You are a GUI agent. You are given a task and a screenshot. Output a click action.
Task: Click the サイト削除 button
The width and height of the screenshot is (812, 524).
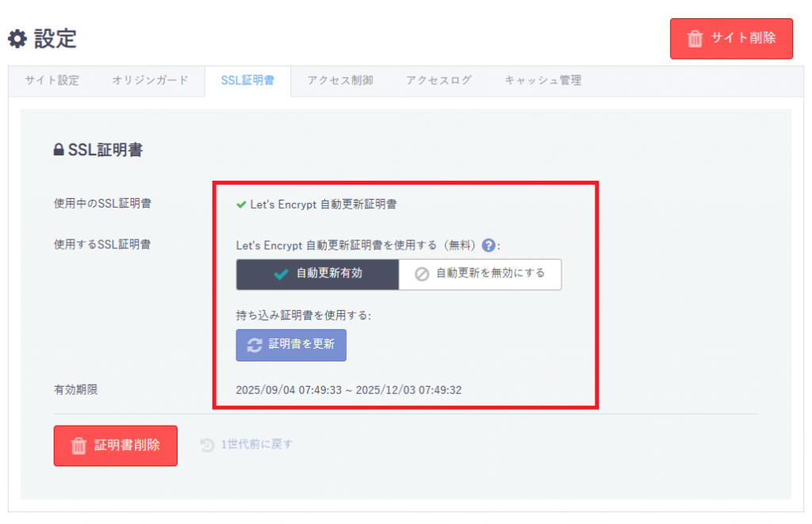[x=730, y=38]
